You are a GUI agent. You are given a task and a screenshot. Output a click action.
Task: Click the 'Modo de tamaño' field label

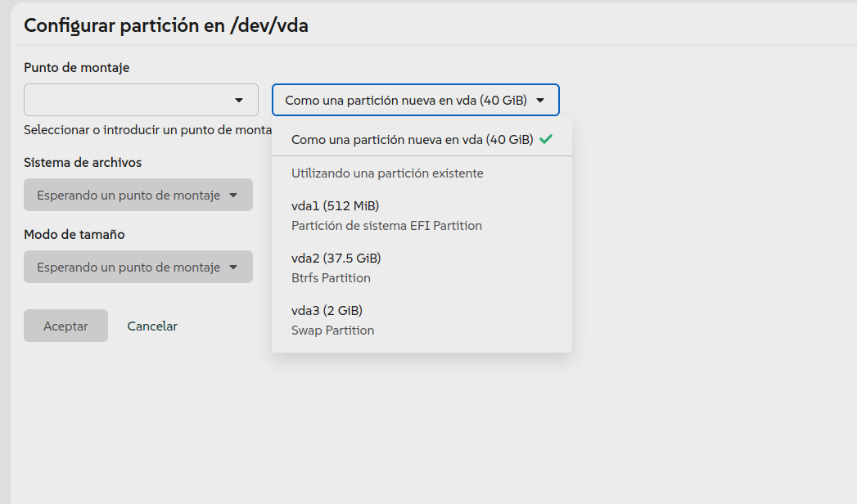point(74,234)
